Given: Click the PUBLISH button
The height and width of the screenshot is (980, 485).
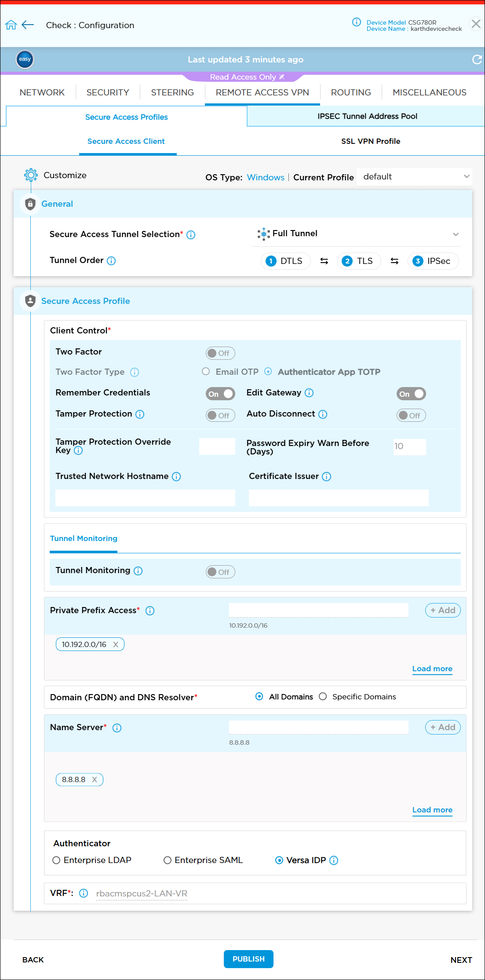Looking at the screenshot, I should tap(248, 959).
